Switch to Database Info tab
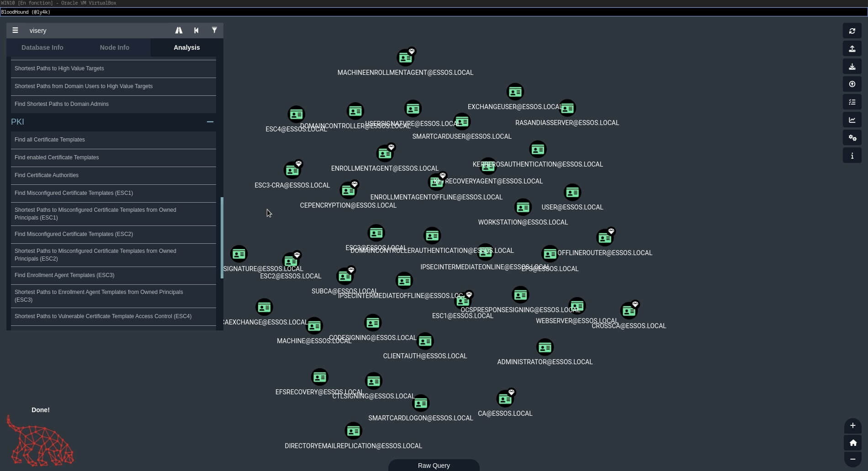This screenshot has height=471, width=868. (x=42, y=47)
